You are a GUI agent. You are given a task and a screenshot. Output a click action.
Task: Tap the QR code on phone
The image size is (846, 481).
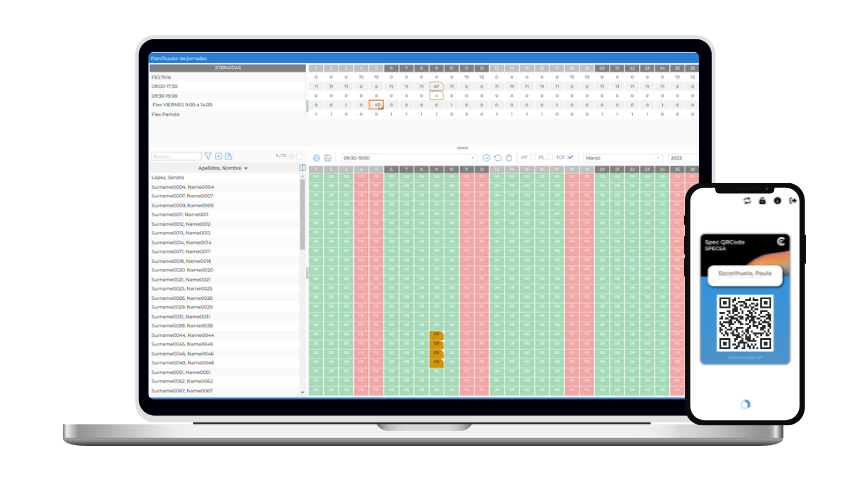tap(745, 323)
